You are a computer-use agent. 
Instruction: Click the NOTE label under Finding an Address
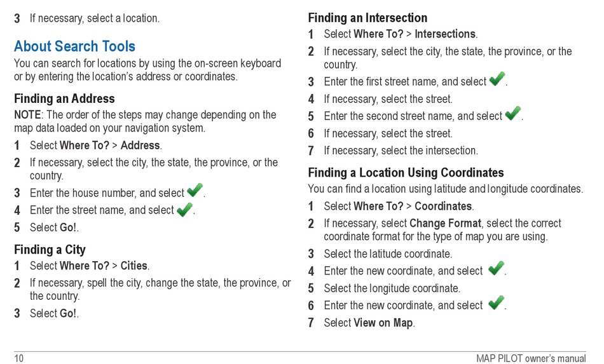[27, 115]
